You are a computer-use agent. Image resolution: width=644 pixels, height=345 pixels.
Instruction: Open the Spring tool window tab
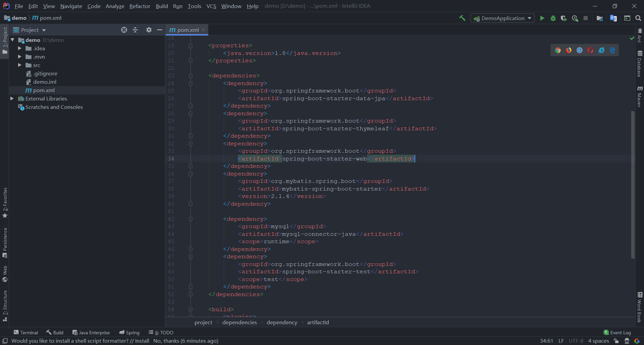(x=129, y=333)
